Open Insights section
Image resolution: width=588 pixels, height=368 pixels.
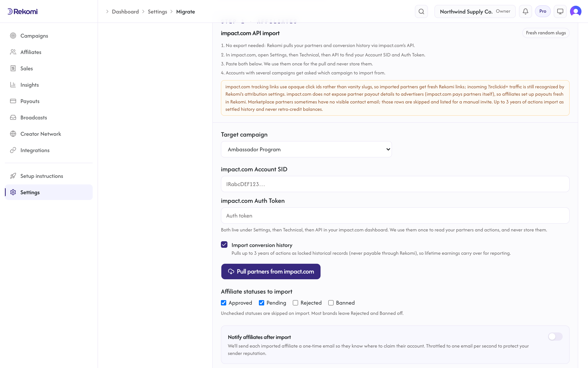tap(49, 84)
